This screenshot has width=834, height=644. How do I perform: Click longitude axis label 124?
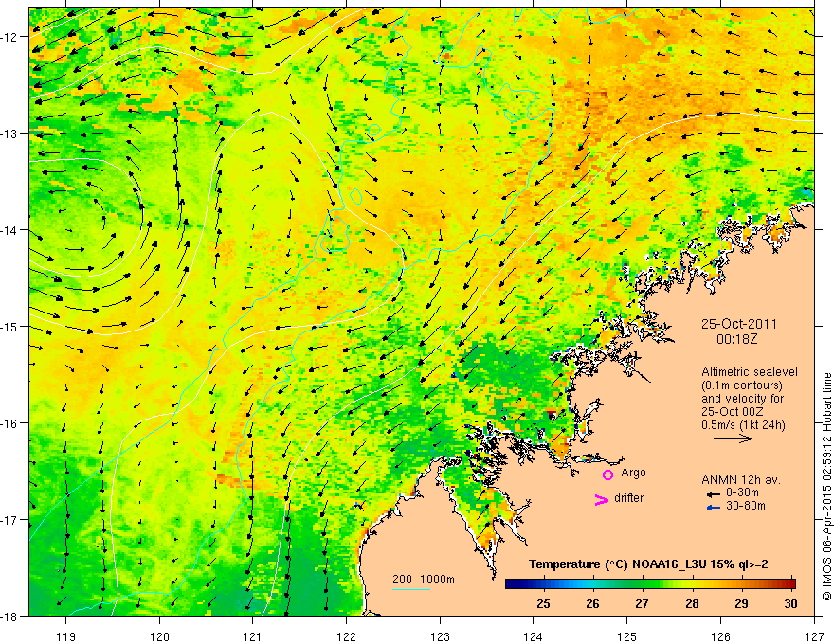point(533,637)
